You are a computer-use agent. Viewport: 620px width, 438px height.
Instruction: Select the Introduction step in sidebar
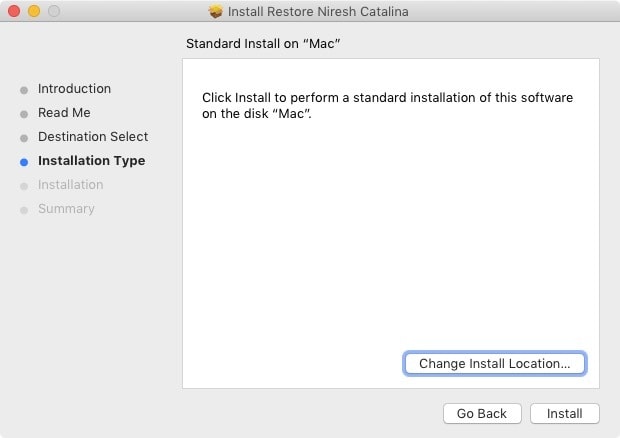pyautogui.click(x=74, y=89)
